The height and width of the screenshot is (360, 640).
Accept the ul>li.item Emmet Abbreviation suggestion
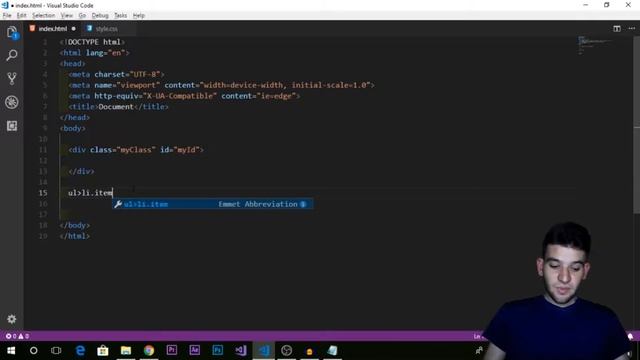click(x=213, y=204)
